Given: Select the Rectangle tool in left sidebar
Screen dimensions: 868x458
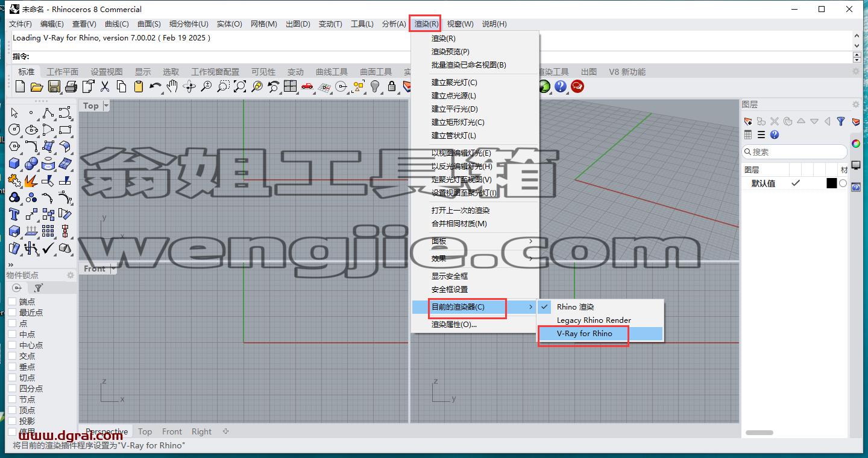Looking at the screenshot, I should click(65, 129).
